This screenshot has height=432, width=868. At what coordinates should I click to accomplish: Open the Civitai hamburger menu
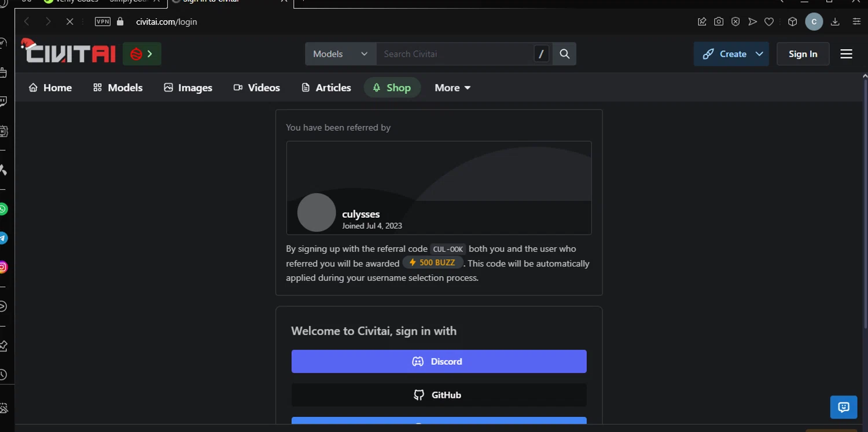(846, 54)
